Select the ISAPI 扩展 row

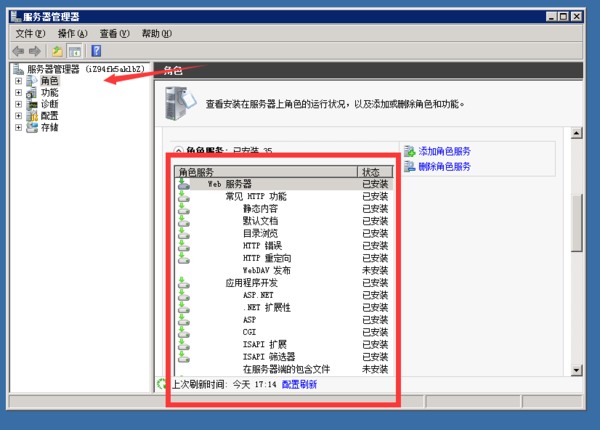pyautogui.click(x=284, y=344)
